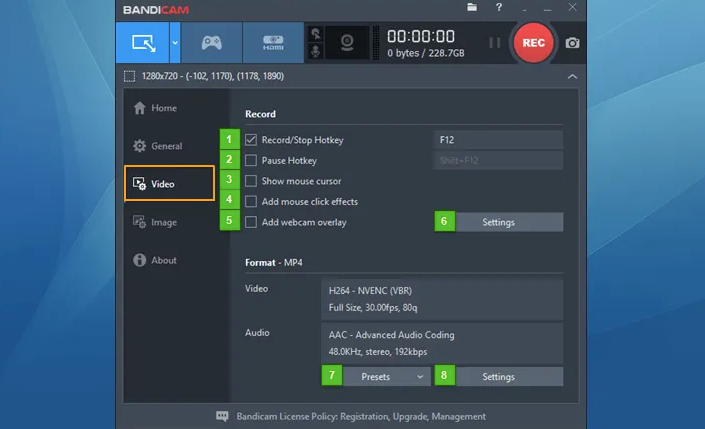This screenshot has height=429, width=705.
Task: Enable the Pause Hotkey checkbox
Action: click(x=251, y=161)
